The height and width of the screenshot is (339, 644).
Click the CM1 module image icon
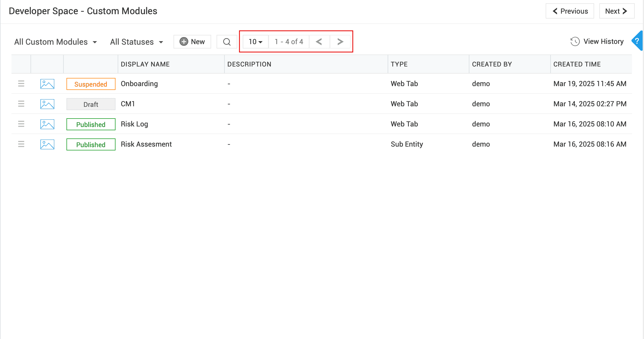coord(47,104)
